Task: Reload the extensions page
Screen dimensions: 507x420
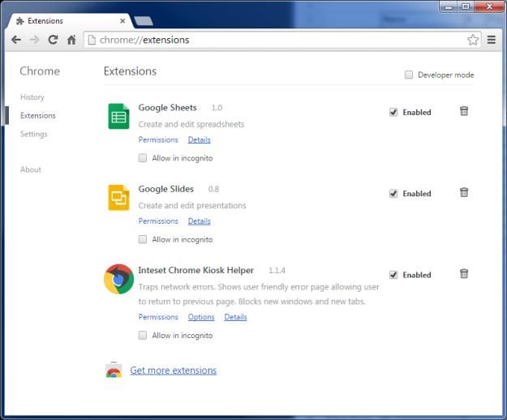Action: point(53,40)
